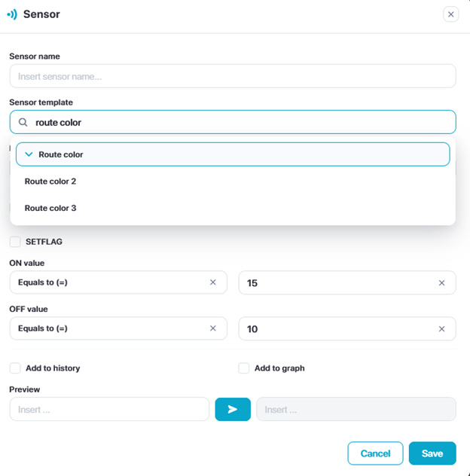The image size is (470, 476).
Task: Click the Preview insert input field
Action: [x=109, y=409]
